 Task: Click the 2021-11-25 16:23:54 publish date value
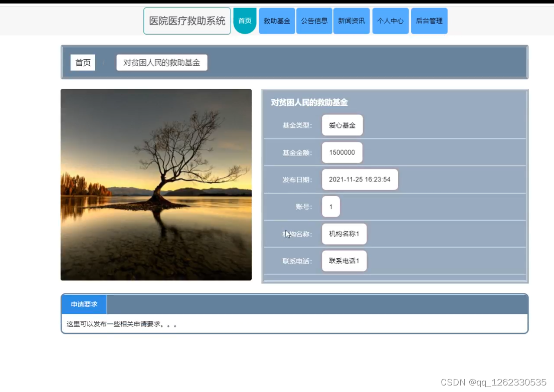(359, 179)
